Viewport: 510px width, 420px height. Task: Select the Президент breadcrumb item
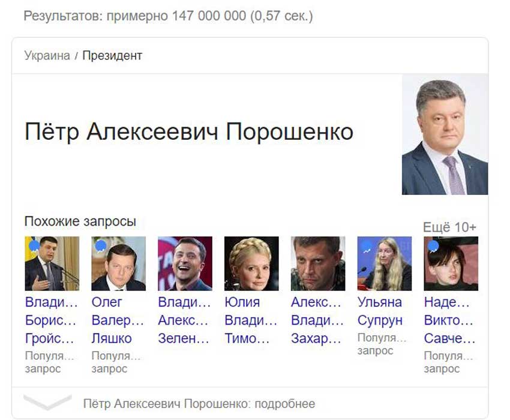(x=112, y=56)
